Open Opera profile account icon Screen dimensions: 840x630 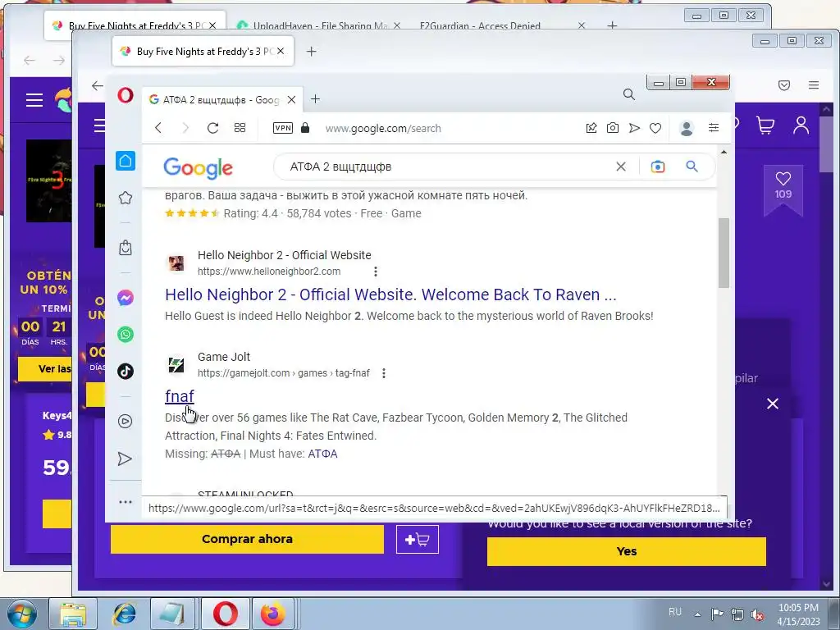pyautogui.click(x=687, y=129)
